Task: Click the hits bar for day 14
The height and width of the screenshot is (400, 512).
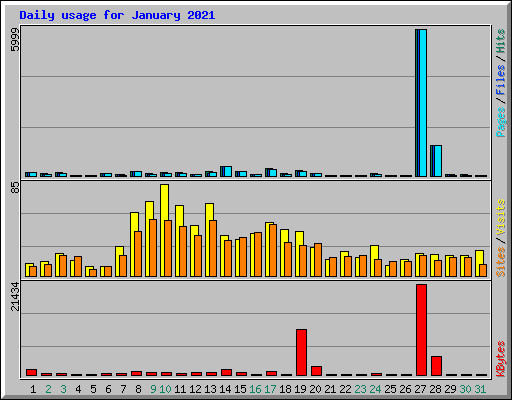Action: coord(226,171)
